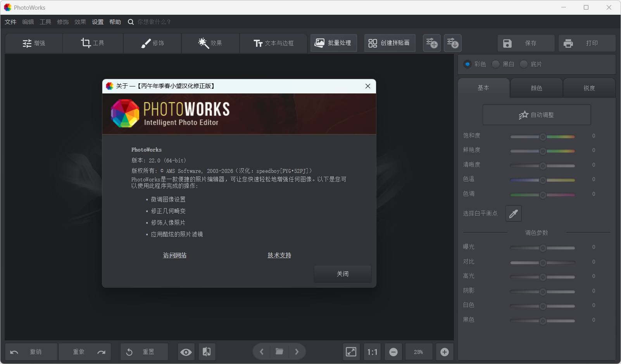Adjust the 色调 tint slider
The height and width of the screenshot is (364, 621).
coord(543,195)
